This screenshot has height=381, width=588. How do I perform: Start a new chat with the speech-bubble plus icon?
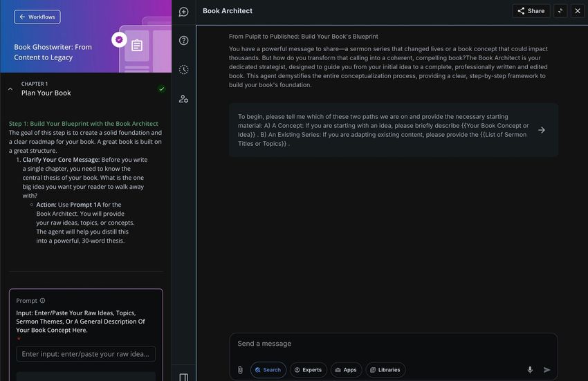pyautogui.click(x=184, y=12)
